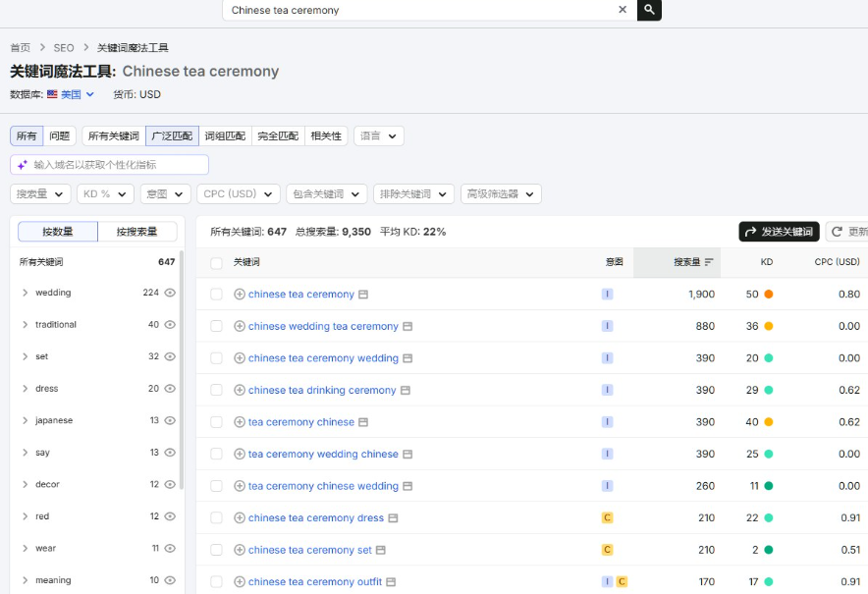Image resolution: width=868 pixels, height=594 pixels.
Task: Tick the select-all checkbox in table header
Action: (x=216, y=262)
